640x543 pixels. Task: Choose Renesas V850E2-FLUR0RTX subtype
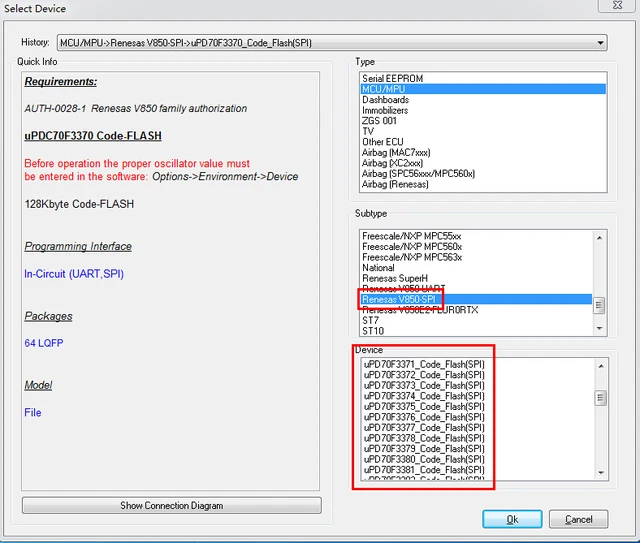(x=476, y=310)
